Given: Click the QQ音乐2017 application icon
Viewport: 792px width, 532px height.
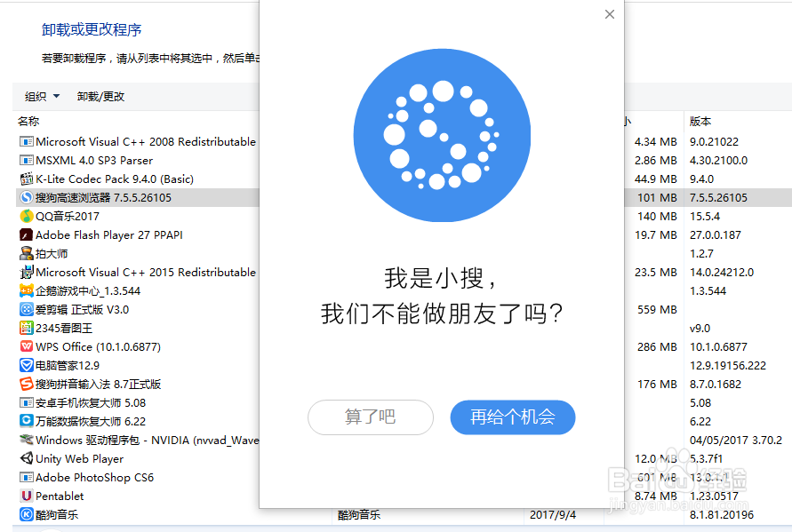Looking at the screenshot, I should pos(25,216).
